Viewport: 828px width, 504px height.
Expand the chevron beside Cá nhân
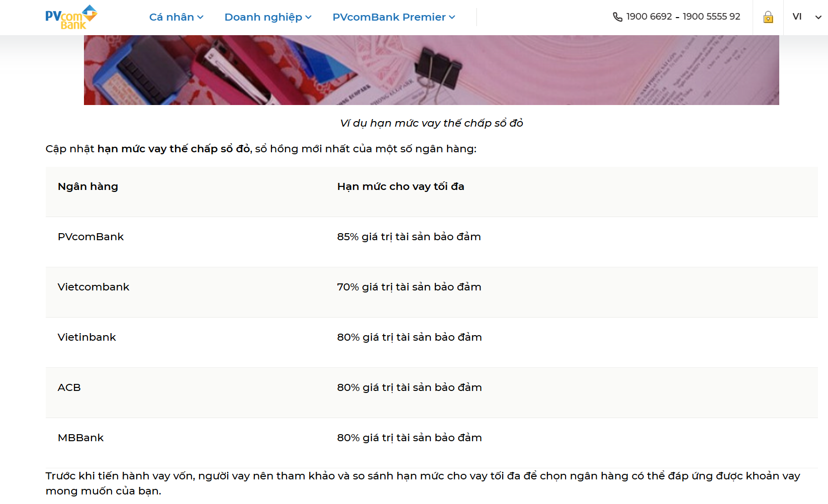pos(201,18)
